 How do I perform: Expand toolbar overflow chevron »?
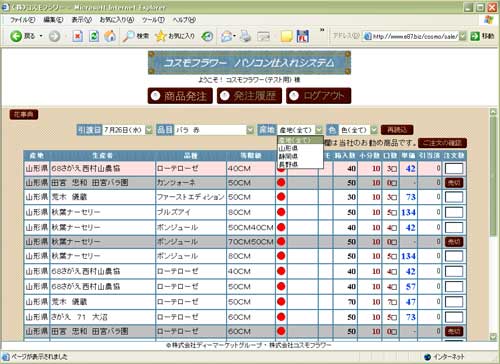coord(322,30)
